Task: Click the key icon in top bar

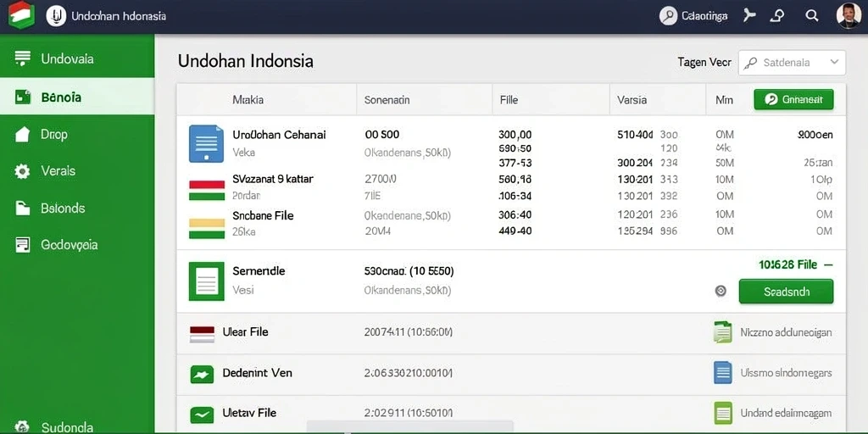Action: click(x=777, y=15)
